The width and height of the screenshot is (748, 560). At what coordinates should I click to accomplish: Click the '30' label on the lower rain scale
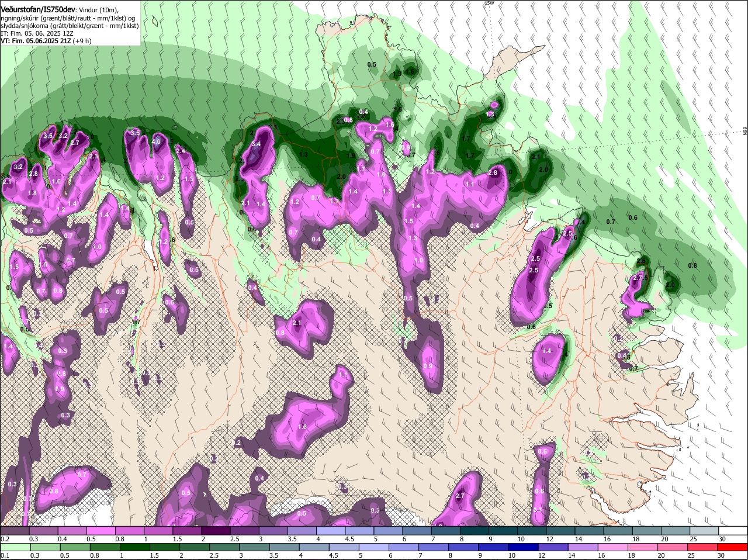click(721, 555)
